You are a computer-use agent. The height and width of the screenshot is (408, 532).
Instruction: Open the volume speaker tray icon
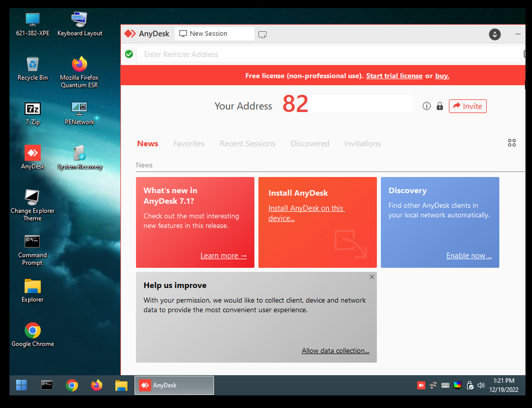coord(481,385)
